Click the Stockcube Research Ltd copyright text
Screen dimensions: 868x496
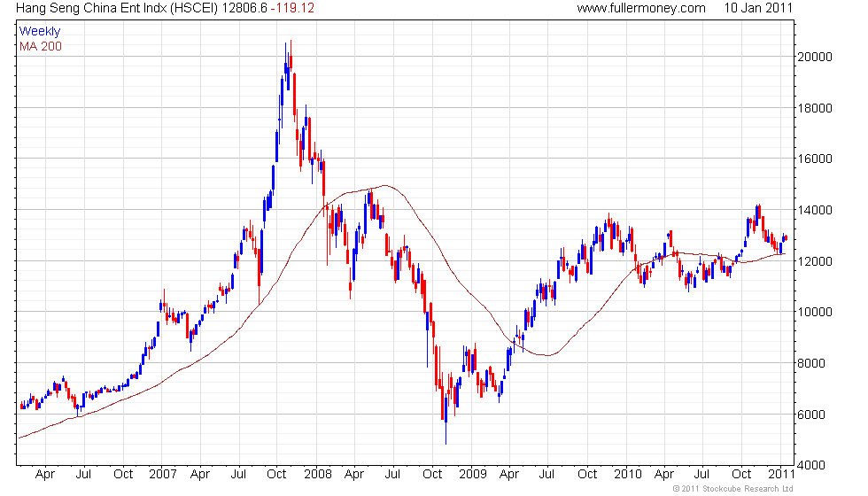click(733, 489)
